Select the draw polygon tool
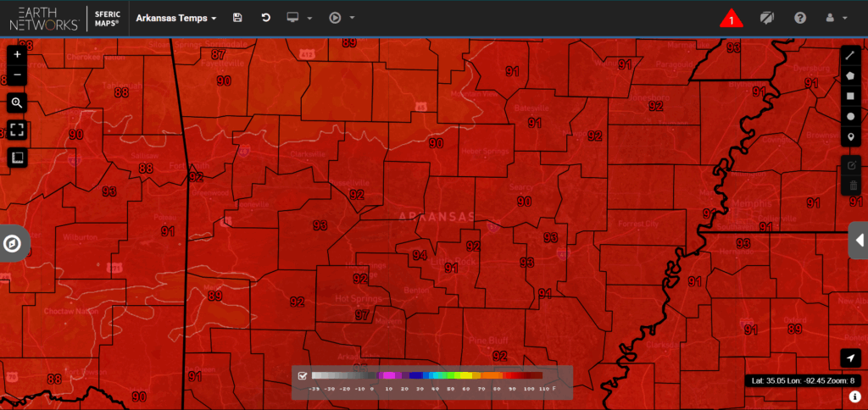This screenshot has height=410, width=868. 852,75
